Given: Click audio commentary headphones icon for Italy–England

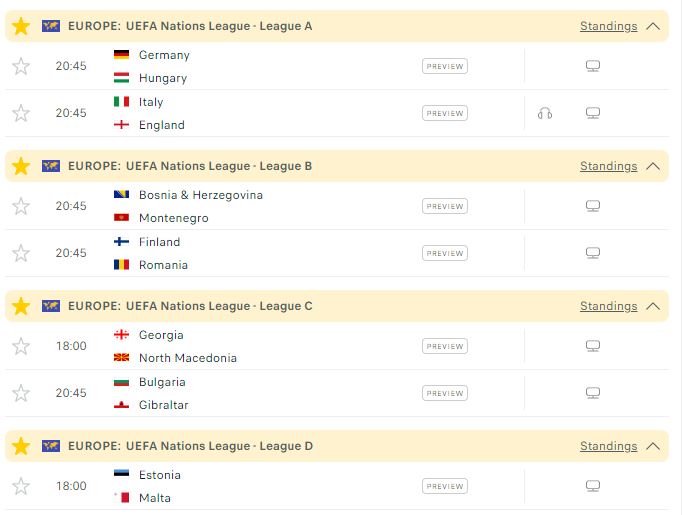Looking at the screenshot, I should [545, 114].
